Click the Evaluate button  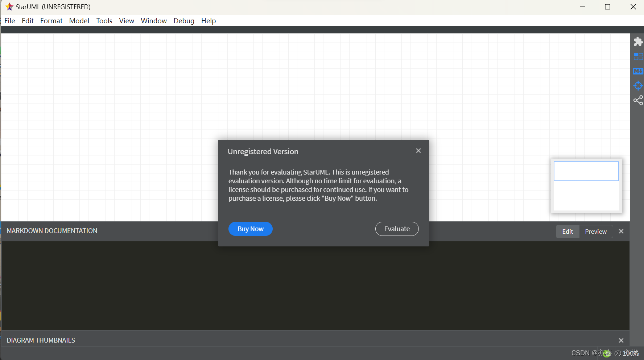tap(397, 229)
